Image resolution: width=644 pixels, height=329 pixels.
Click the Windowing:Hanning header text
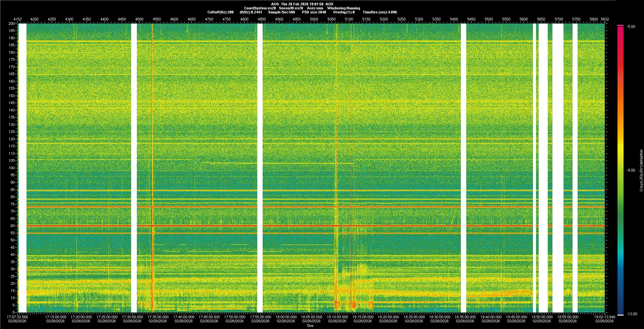coord(343,8)
